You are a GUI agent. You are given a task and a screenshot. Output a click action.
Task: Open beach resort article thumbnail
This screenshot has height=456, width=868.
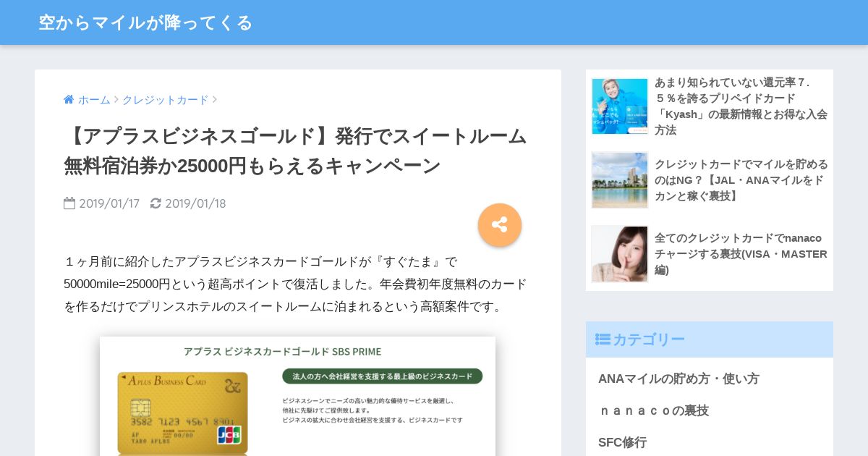pos(620,180)
